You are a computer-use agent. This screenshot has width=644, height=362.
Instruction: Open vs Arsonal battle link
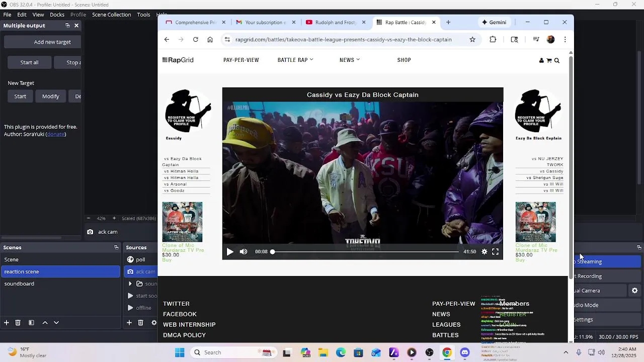(x=175, y=185)
